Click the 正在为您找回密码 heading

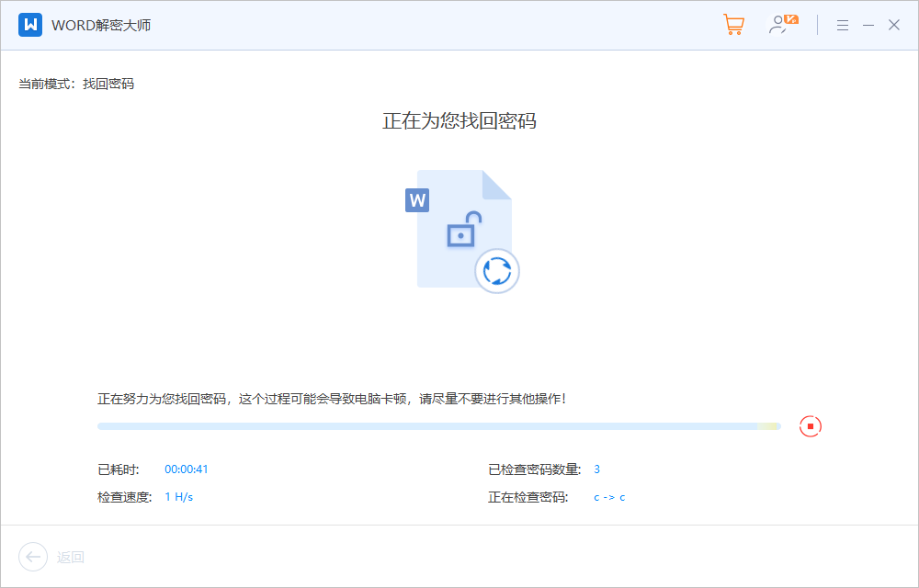459,121
